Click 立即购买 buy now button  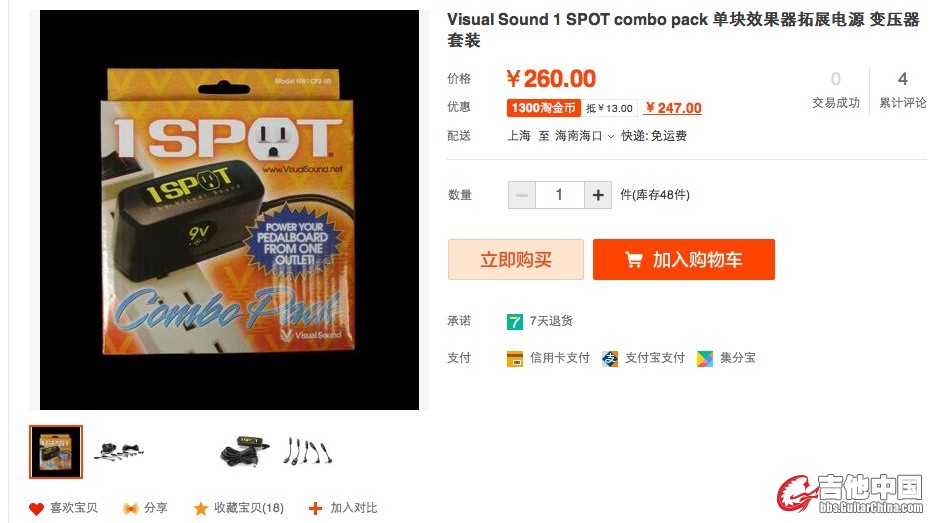coord(515,259)
